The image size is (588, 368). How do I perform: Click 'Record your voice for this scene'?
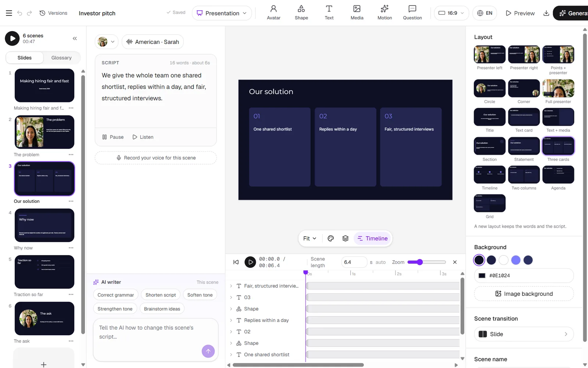156,158
